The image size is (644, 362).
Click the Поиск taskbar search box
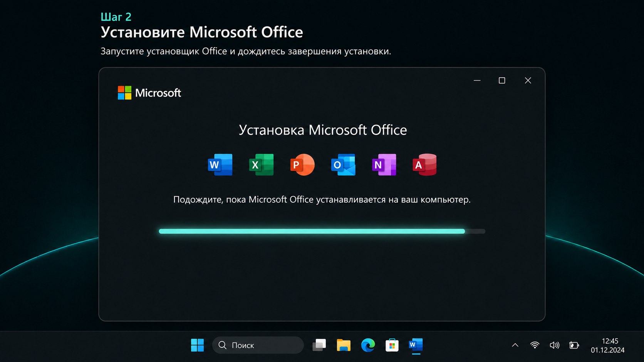click(x=258, y=345)
